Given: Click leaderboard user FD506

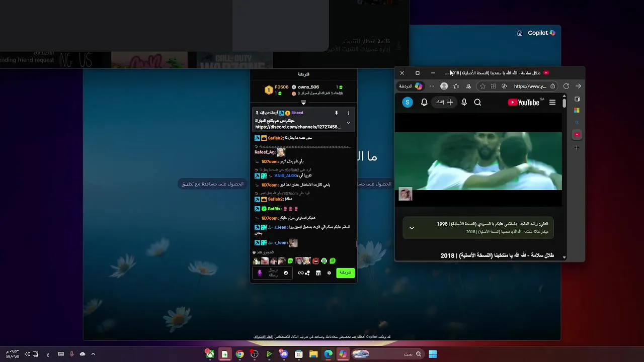Looking at the screenshot, I should click(281, 87).
